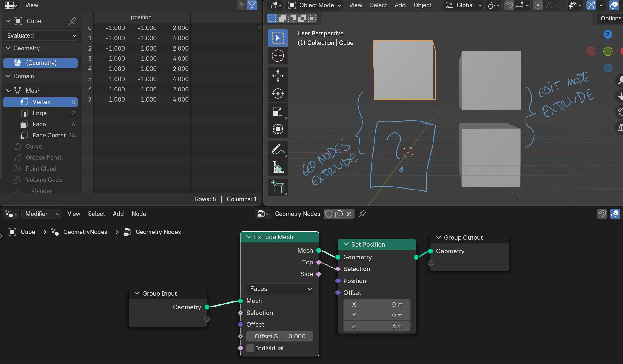The image size is (623, 364).
Task: Choose the Add Cube tool icon
Action: pyautogui.click(x=278, y=187)
